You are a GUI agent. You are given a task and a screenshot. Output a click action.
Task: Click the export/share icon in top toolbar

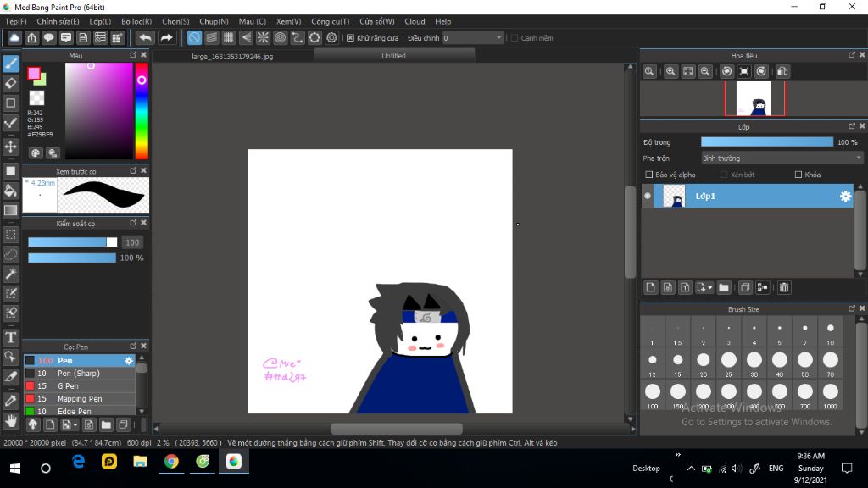[x=31, y=37]
